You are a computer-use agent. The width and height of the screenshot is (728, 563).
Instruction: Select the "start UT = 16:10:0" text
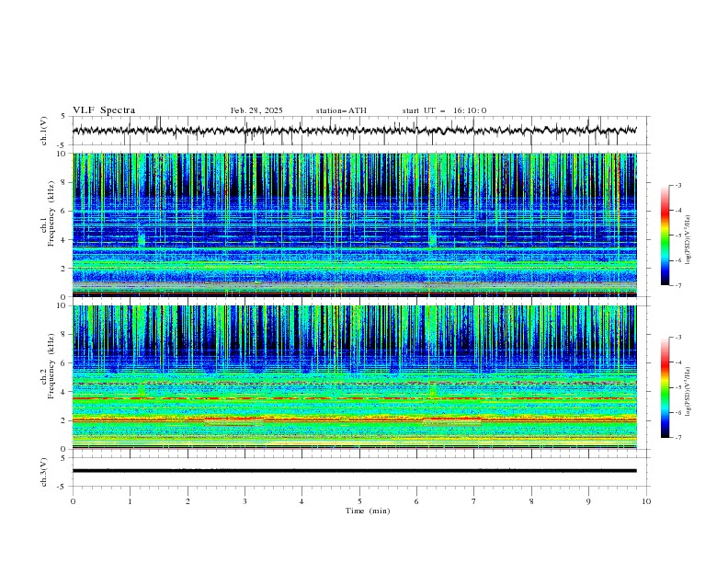[x=444, y=110]
